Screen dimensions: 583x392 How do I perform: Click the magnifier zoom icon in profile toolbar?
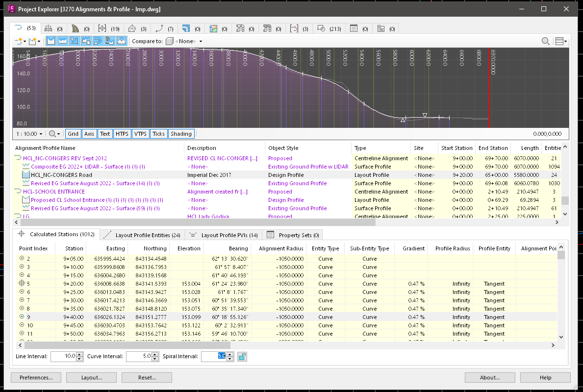point(52,133)
